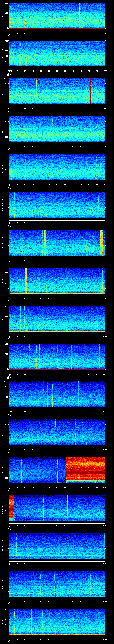Viewport: 114px width, 644px height.
Task: Click the red line near 19 seconds in the 8:10:00 panel
Action: pos(40,356)
